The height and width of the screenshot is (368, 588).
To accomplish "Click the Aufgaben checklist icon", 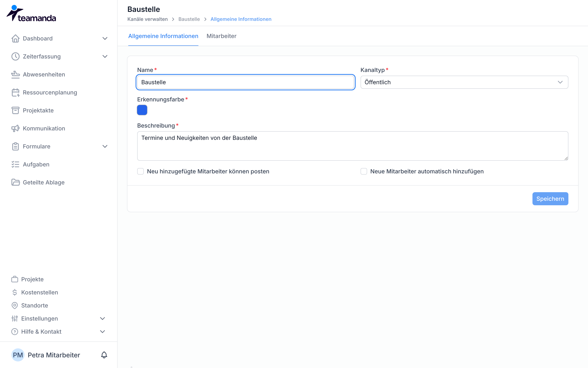I will click(x=15, y=165).
